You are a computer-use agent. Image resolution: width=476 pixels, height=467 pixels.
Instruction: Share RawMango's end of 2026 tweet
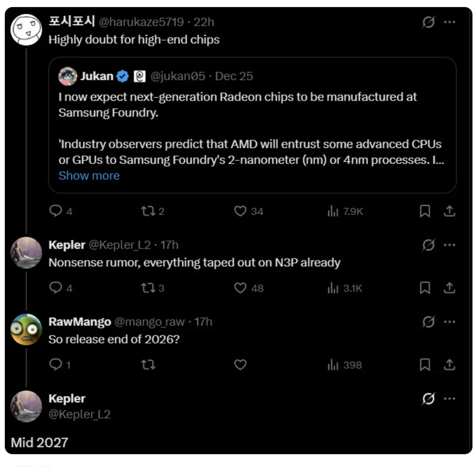[x=449, y=365]
